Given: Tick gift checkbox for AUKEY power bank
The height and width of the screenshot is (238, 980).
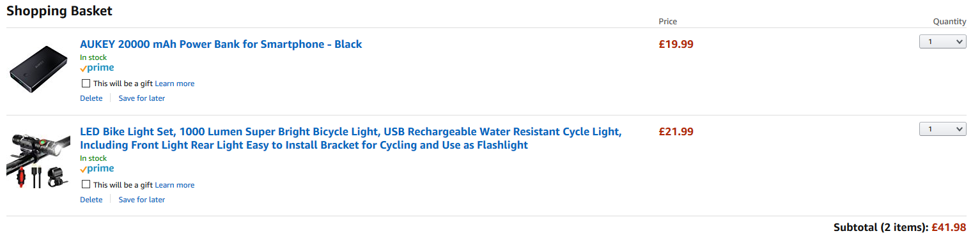Looking at the screenshot, I should 86,84.
